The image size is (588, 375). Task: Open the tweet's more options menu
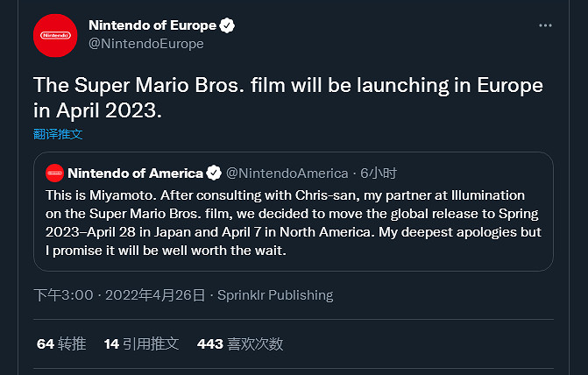[545, 25]
